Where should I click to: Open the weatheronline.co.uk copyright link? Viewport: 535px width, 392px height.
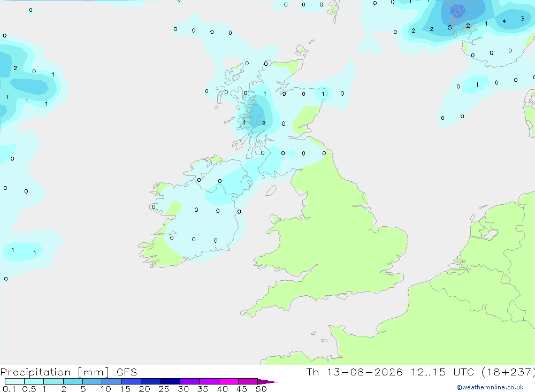click(490, 387)
